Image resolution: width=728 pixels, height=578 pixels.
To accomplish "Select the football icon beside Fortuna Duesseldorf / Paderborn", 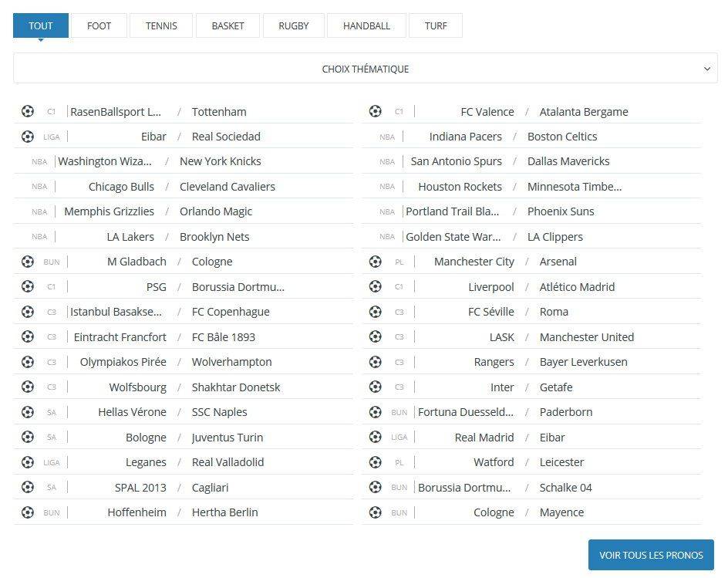I will [375, 412].
